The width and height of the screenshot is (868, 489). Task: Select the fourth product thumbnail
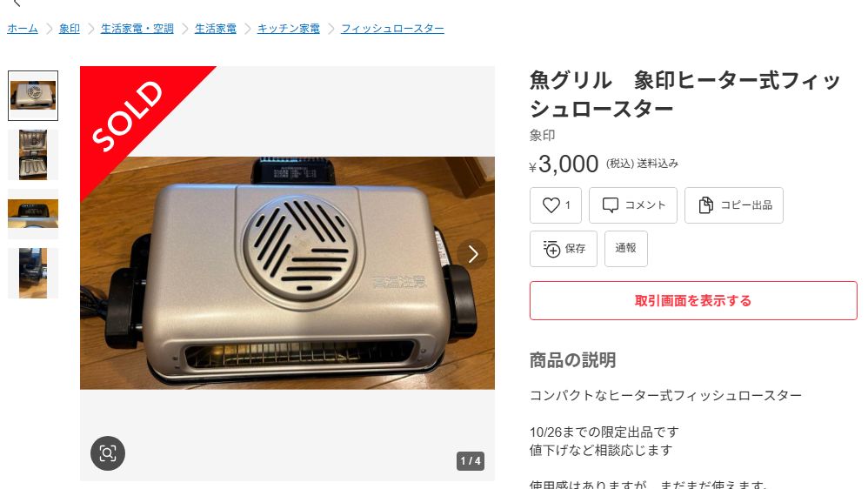(33, 273)
